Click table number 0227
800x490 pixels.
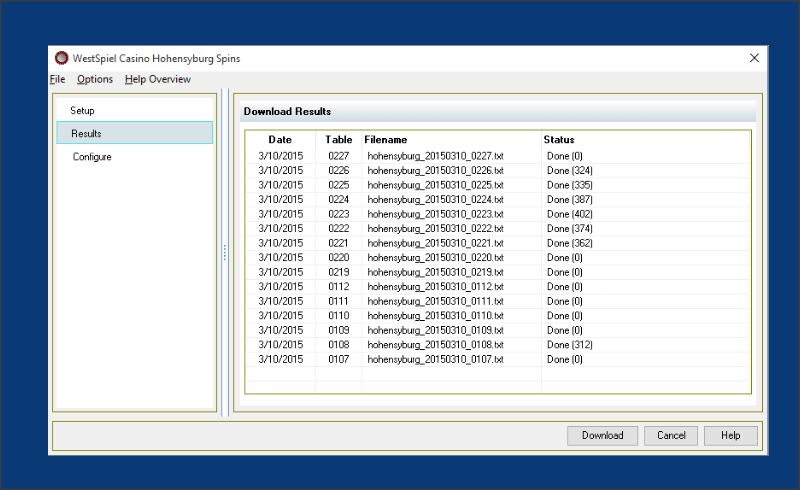tap(339, 156)
